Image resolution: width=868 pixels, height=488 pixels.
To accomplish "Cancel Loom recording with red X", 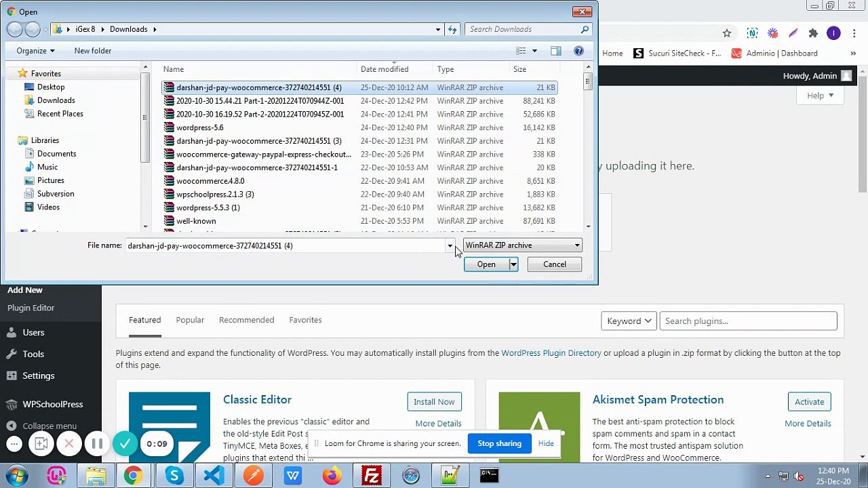I will [69, 444].
